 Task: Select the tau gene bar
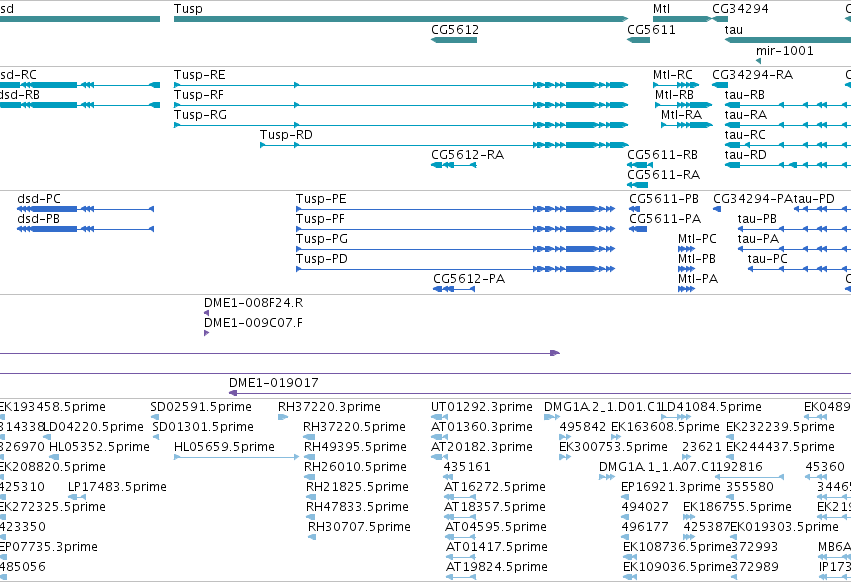tap(788, 40)
